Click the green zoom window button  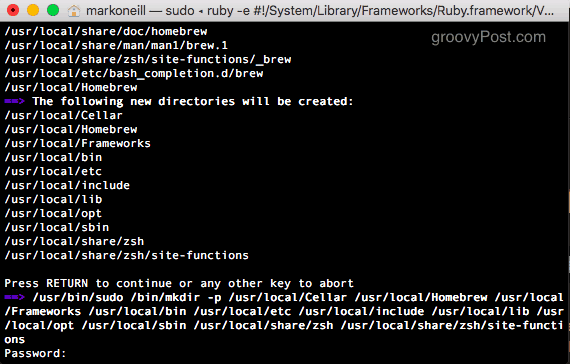point(53,10)
